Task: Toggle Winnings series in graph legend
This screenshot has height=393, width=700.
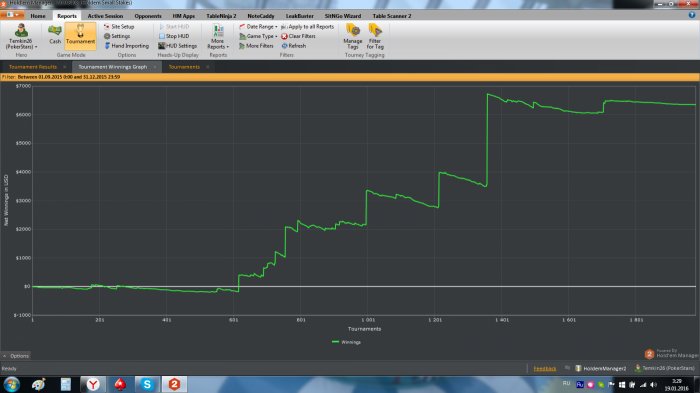Action: tap(346, 342)
